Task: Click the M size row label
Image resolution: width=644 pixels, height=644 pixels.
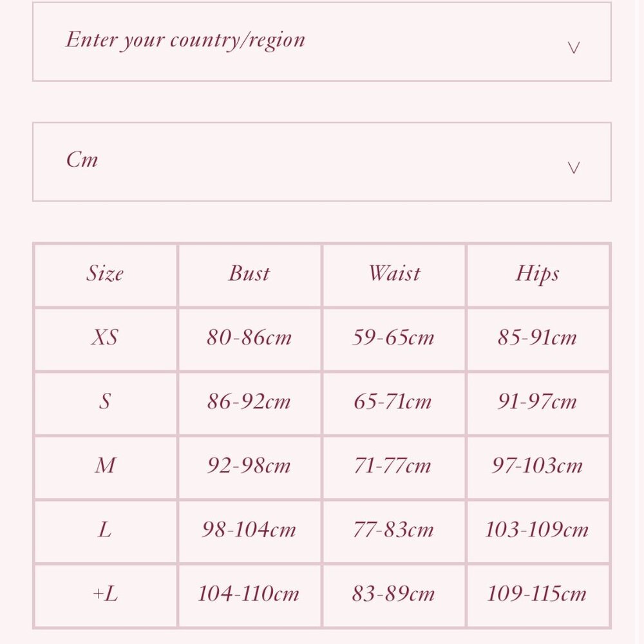Action: [105, 466]
